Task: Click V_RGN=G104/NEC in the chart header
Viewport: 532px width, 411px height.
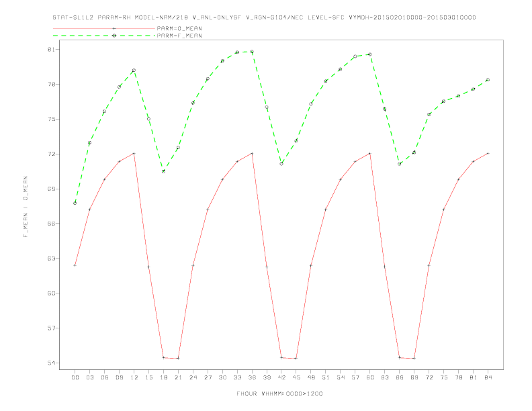Action: pyautogui.click(x=275, y=17)
